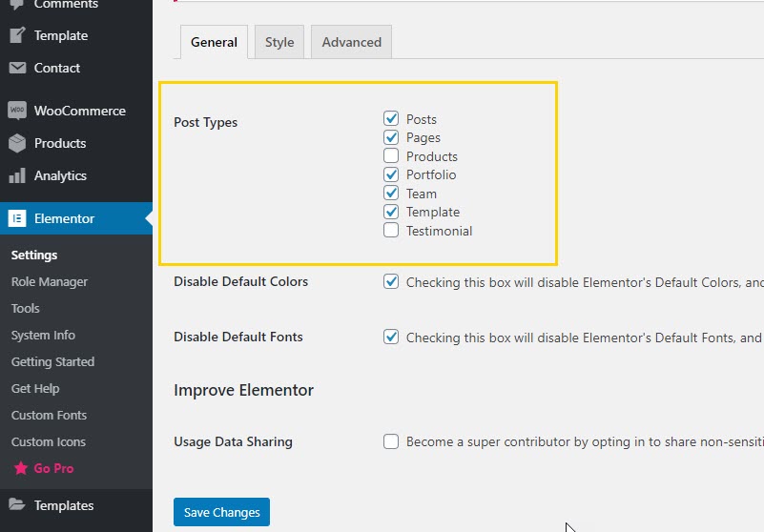Open the Getting Started submenu link

pos(52,361)
